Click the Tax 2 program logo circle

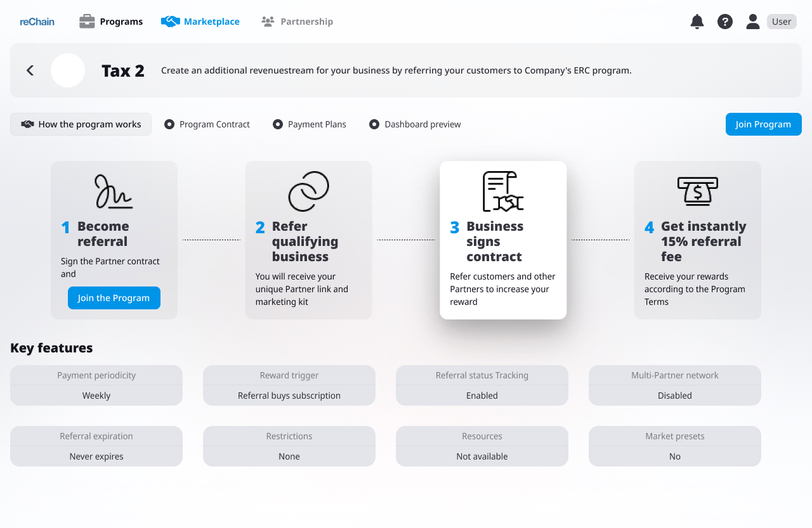click(x=68, y=70)
